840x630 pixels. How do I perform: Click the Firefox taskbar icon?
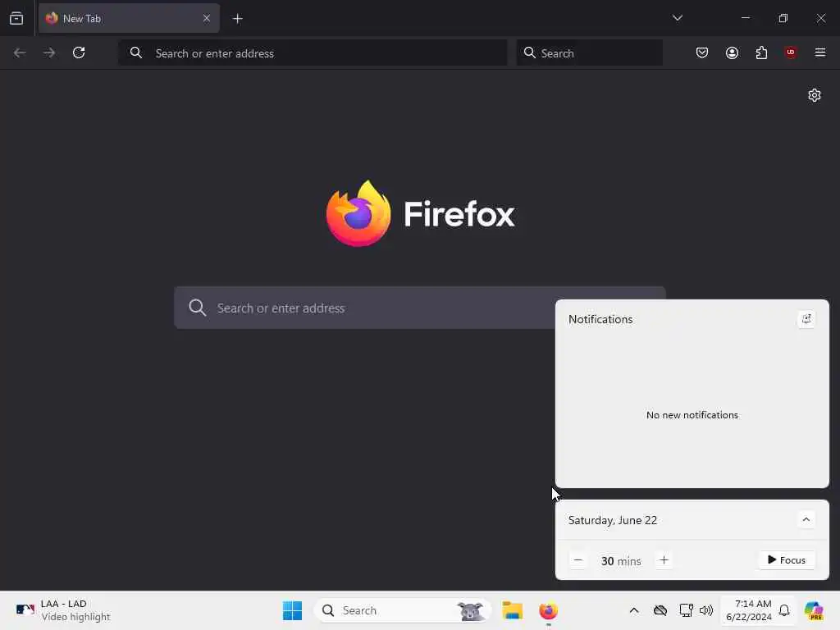coord(548,610)
